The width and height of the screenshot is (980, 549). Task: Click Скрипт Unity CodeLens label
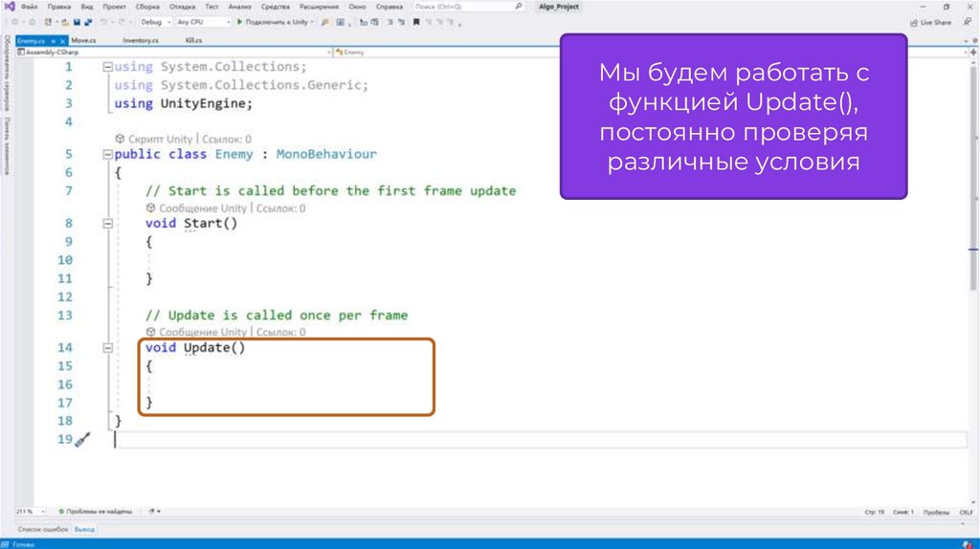click(x=160, y=139)
